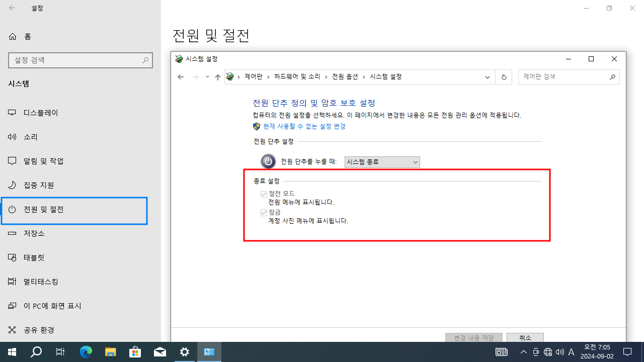This screenshot has height=362, width=644.
Task: Open Mail app from taskbar
Action: click(160, 352)
